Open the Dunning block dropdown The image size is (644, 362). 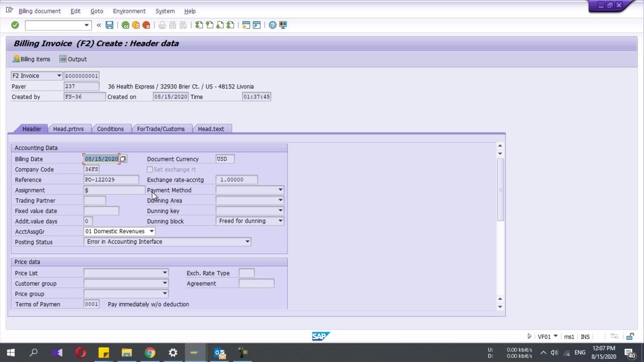(280, 221)
